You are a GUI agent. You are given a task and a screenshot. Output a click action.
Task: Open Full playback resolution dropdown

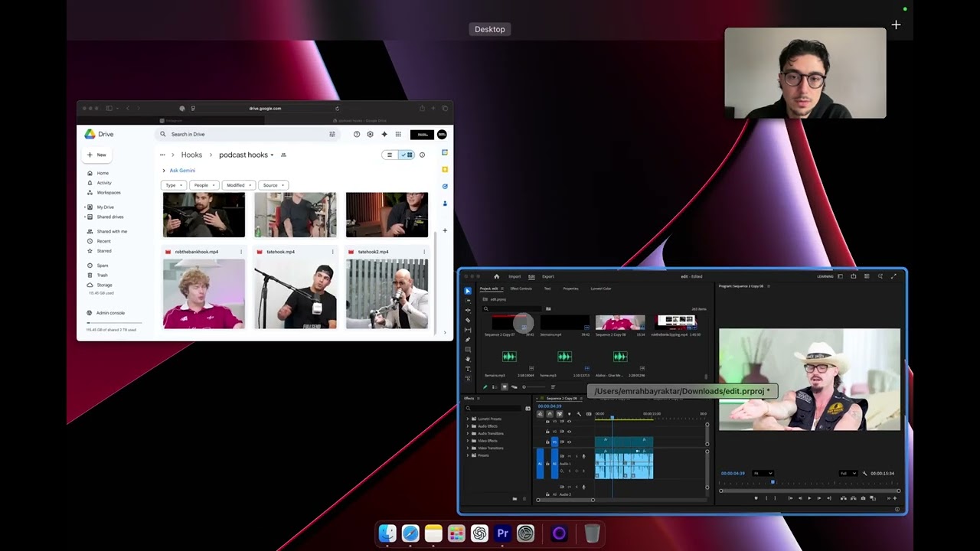tap(848, 474)
